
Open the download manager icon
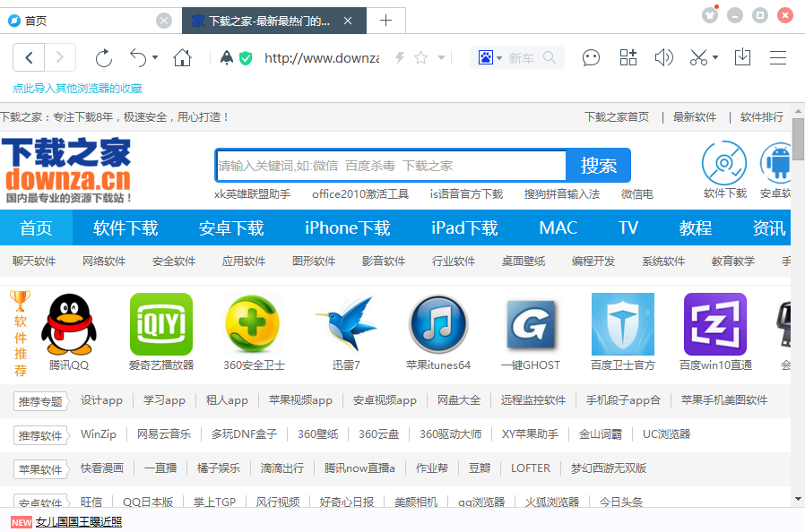(x=742, y=57)
